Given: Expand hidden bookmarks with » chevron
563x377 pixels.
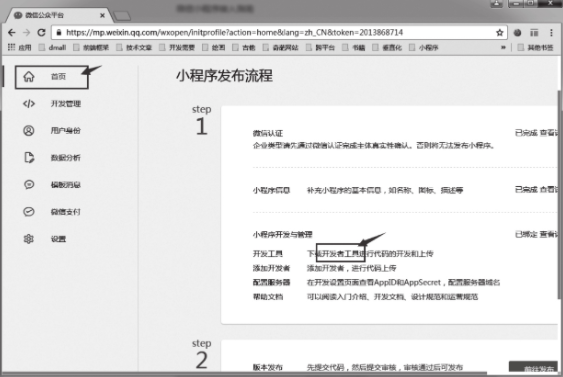Looking at the screenshot, I should click(503, 47).
